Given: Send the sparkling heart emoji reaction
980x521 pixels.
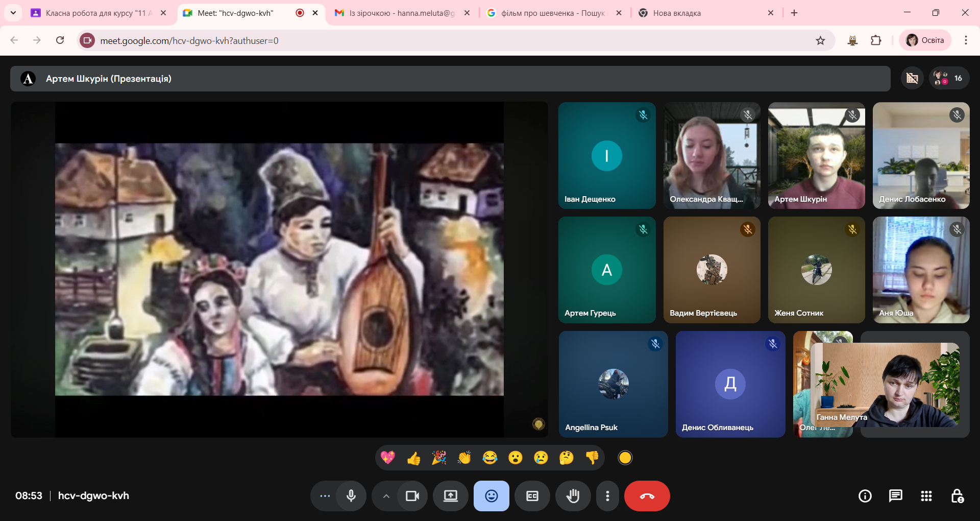Looking at the screenshot, I should click(x=388, y=458).
